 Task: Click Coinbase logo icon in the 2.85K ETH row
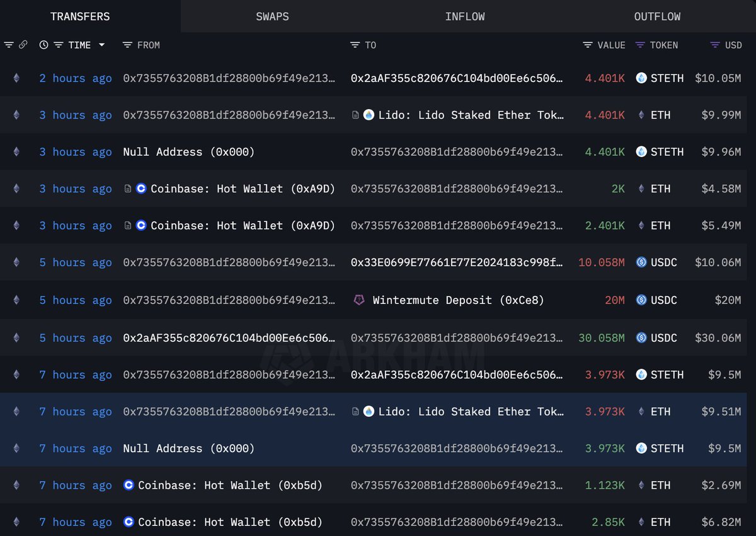coord(129,522)
